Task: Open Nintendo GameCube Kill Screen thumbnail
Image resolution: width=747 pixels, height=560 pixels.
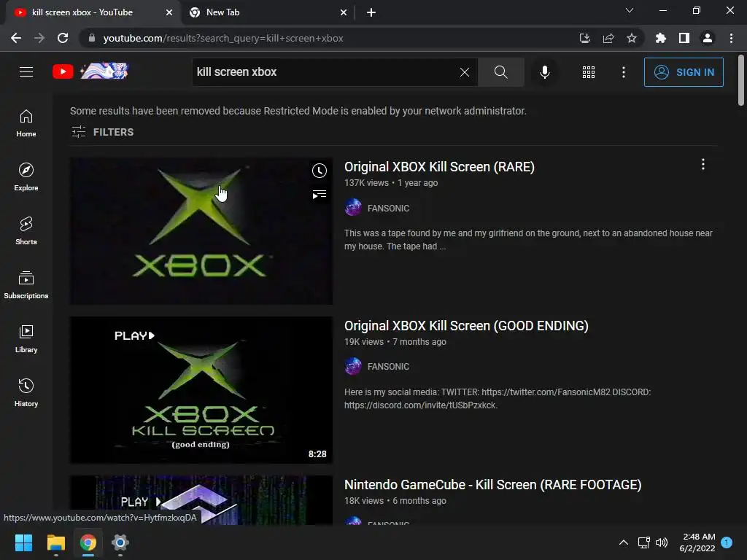Action: click(x=201, y=500)
